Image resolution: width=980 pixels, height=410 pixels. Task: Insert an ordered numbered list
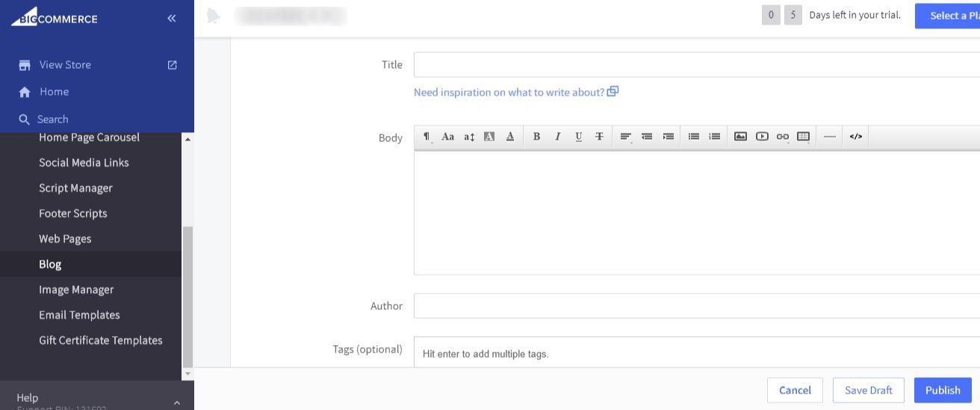[715, 137]
